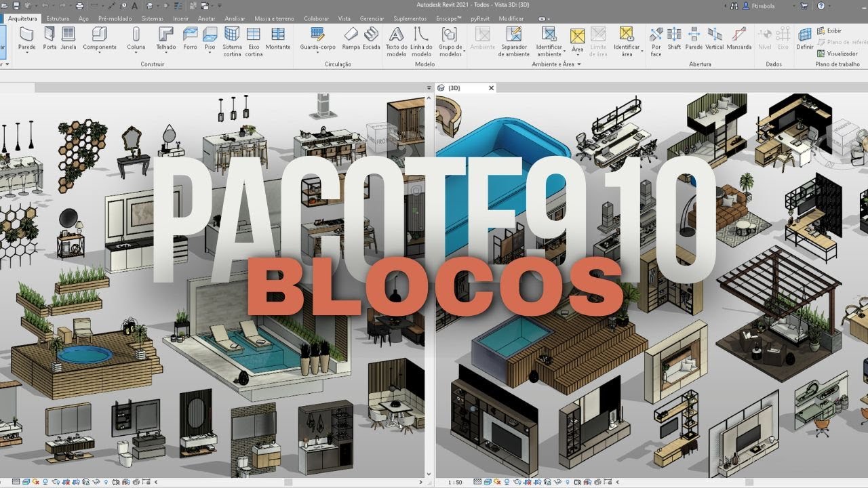Click the Exibir work plane button
This screenshot has height=488, width=868.
[x=829, y=30]
